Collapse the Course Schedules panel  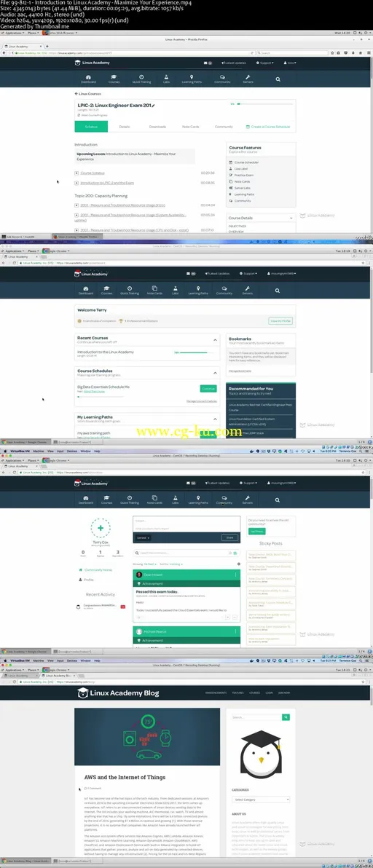[x=216, y=373]
